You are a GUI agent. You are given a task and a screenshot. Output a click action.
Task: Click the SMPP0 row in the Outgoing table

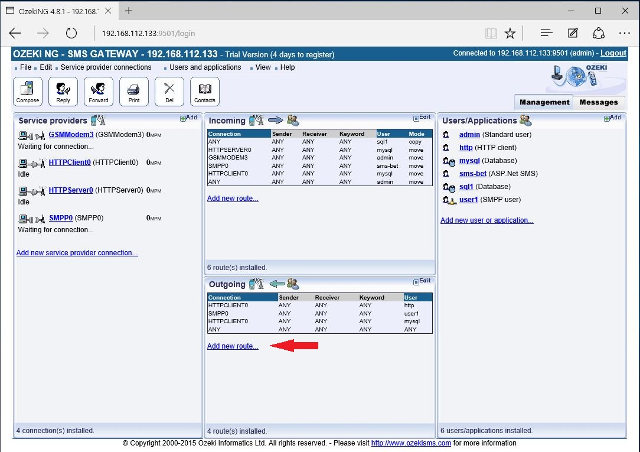click(320, 314)
